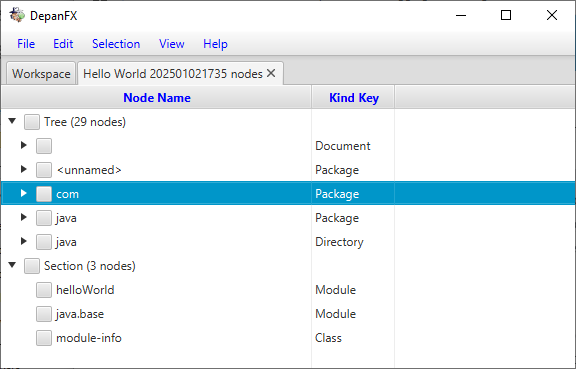Expand the java Package node
This screenshot has width=576, height=369.
click(24, 217)
